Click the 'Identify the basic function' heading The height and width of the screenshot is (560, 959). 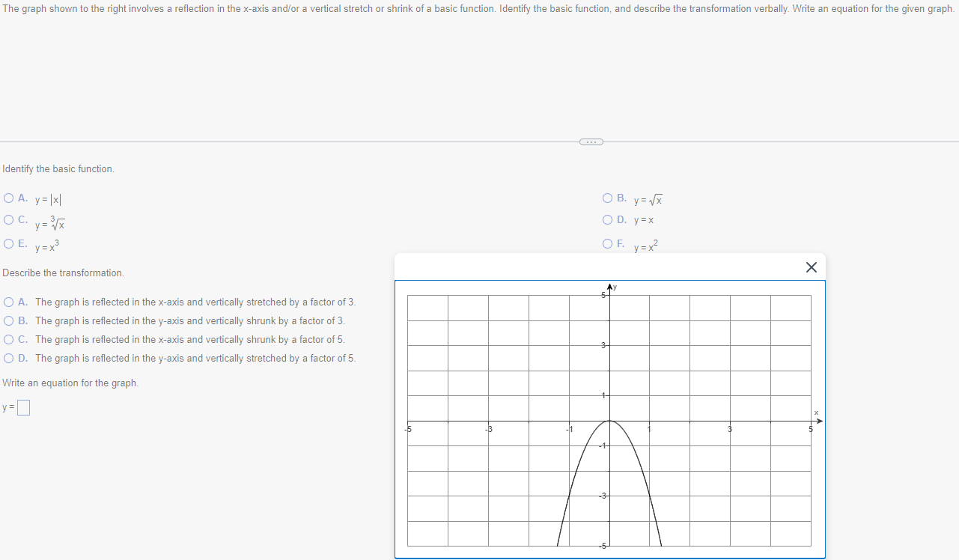tap(58, 168)
